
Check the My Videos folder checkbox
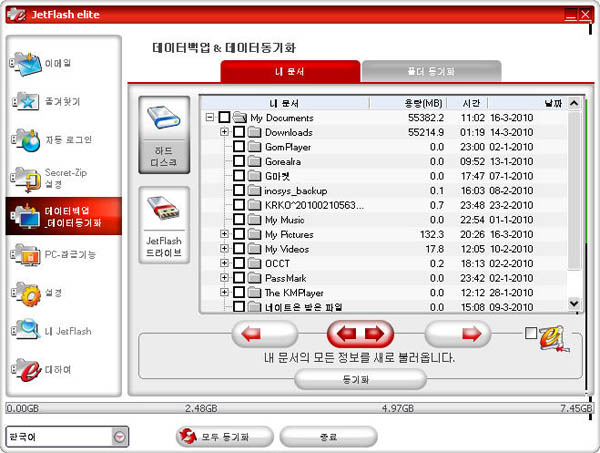239,249
